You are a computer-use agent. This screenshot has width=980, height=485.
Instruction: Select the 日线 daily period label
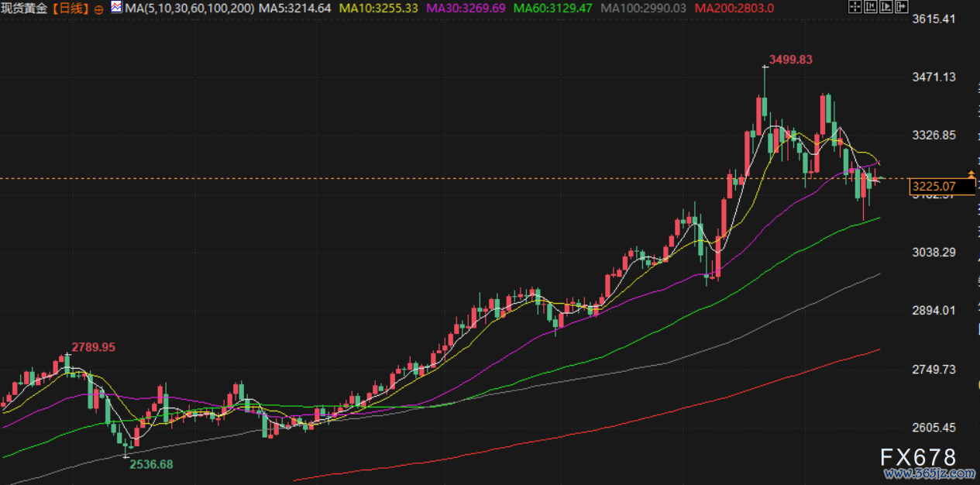pyautogui.click(x=72, y=9)
